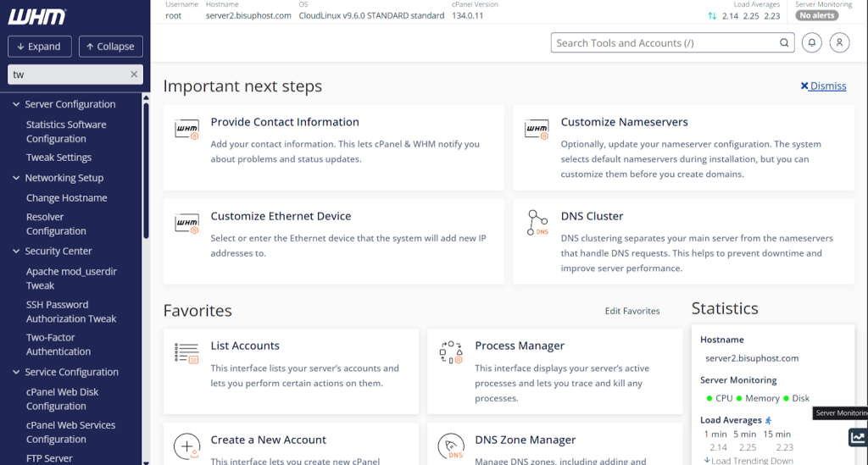Click the search magnifier icon

(785, 43)
